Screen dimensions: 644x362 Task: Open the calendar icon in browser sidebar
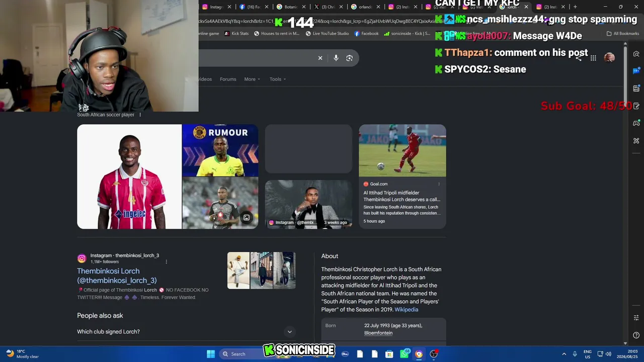(x=636, y=88)
